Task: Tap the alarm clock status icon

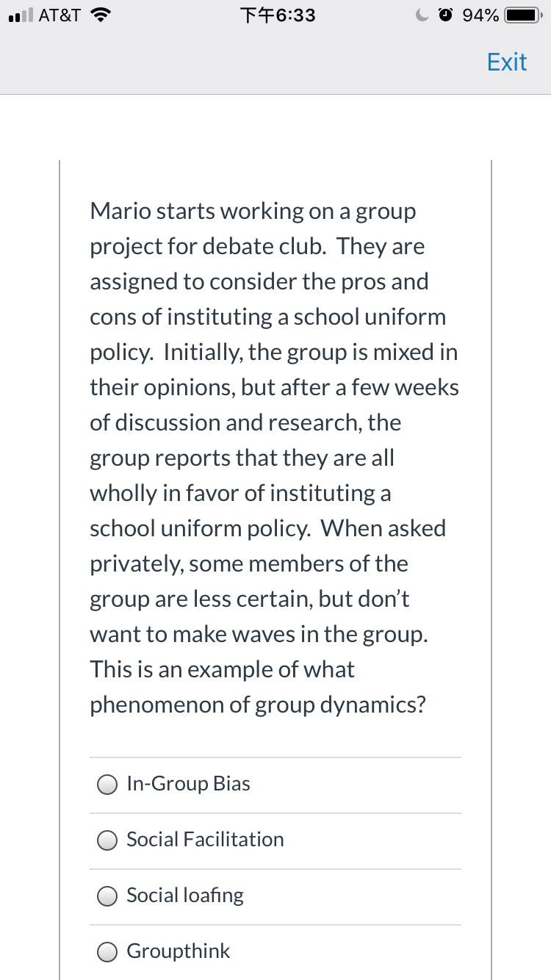Action: [444, 15]
